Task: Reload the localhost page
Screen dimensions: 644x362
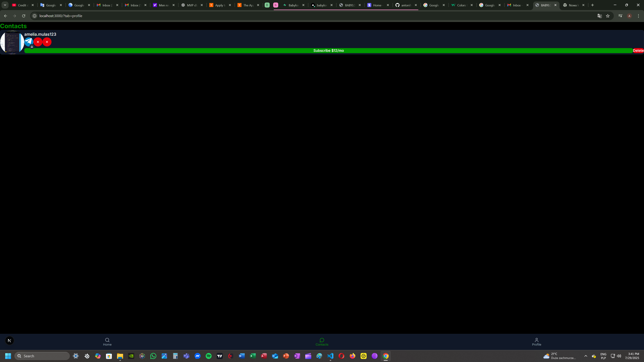Action: [23, 16]
